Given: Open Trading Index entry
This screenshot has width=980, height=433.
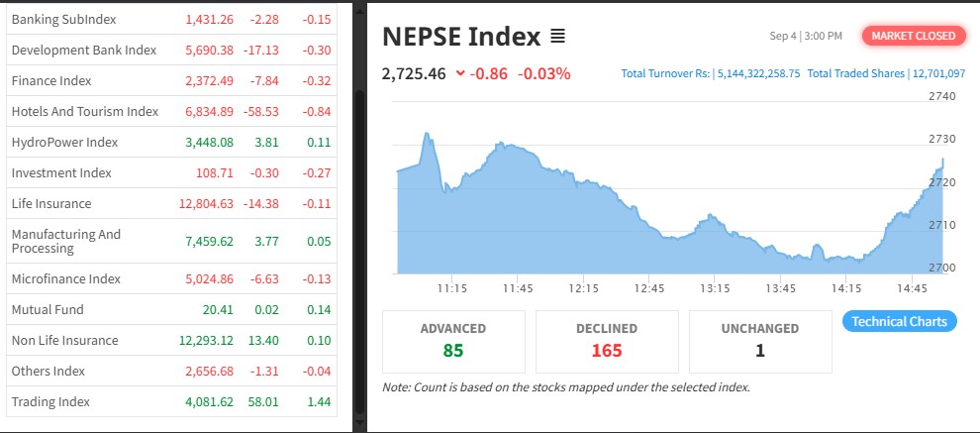Looking at the screenshot, I should coord(50,402).
